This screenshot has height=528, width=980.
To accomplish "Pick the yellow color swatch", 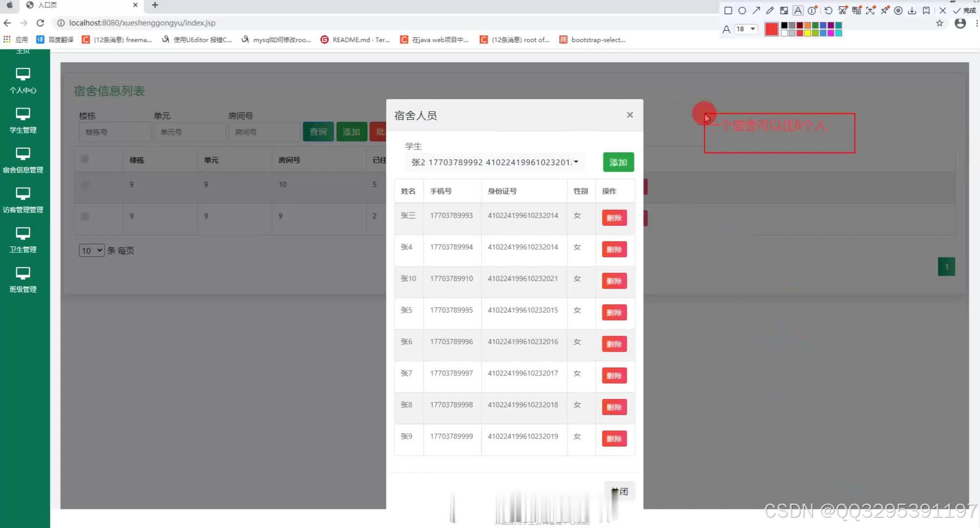I will click(808, 33).
